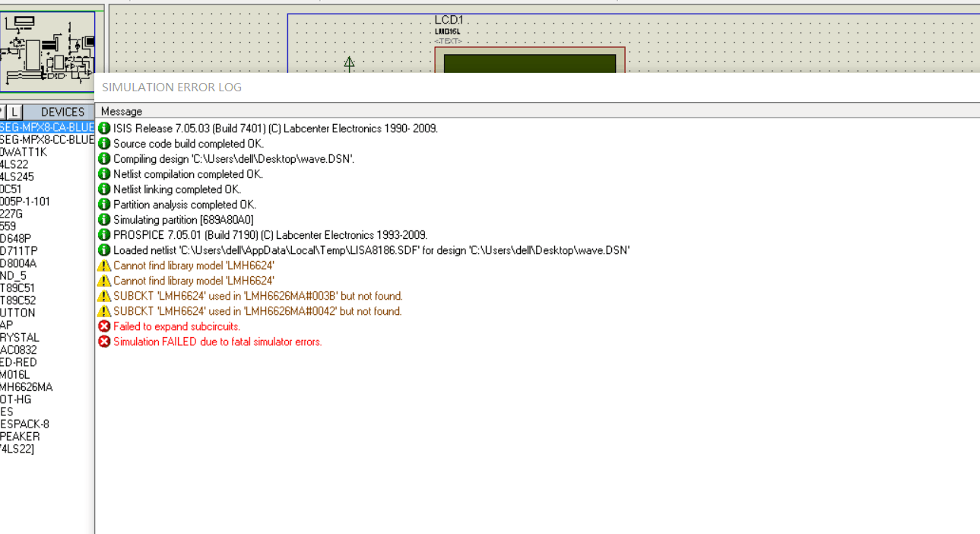
Task: Click the SUBCKT warning mentioning LMH6626MA#0042
Action: click(257, 311)
